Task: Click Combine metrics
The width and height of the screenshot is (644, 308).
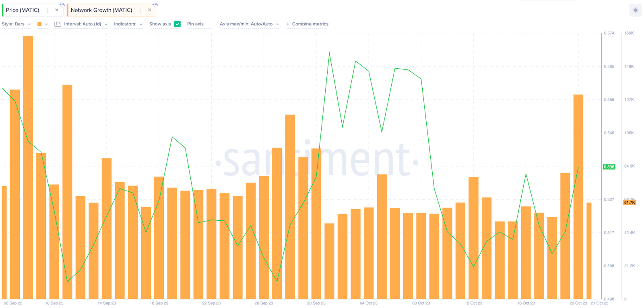Action: [x=307, y=24]
